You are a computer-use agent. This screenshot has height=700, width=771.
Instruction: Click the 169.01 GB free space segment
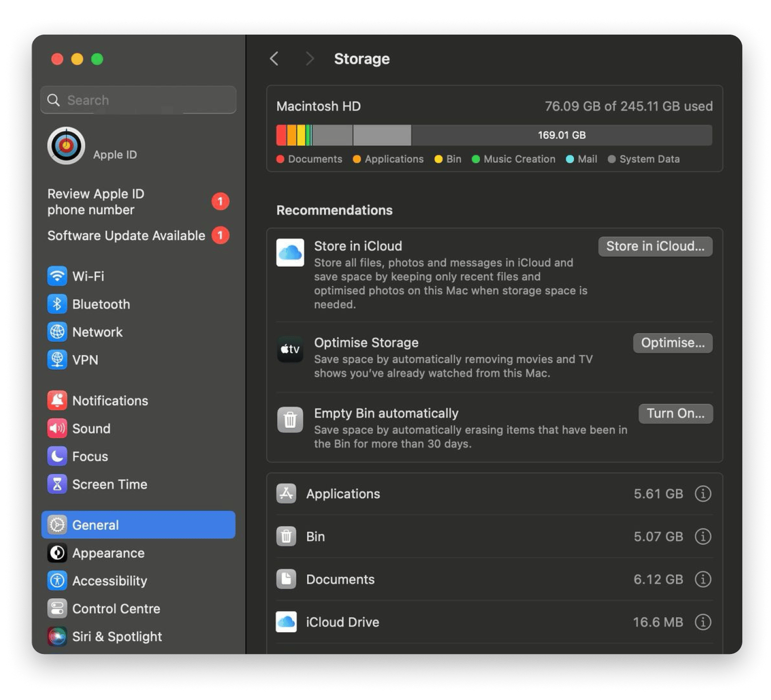tap(561, 135)
